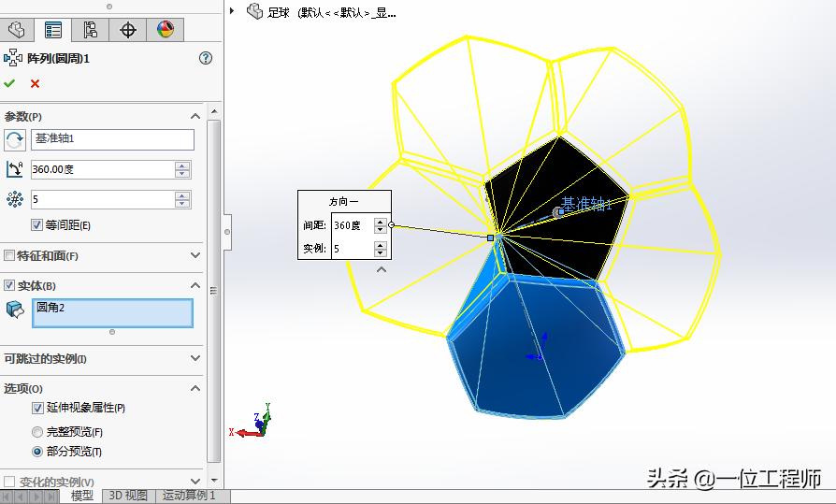Viewport: 836px width, 504px height.
Task: Switch to the PropertyManager tab icon
Action: (53, 30)
